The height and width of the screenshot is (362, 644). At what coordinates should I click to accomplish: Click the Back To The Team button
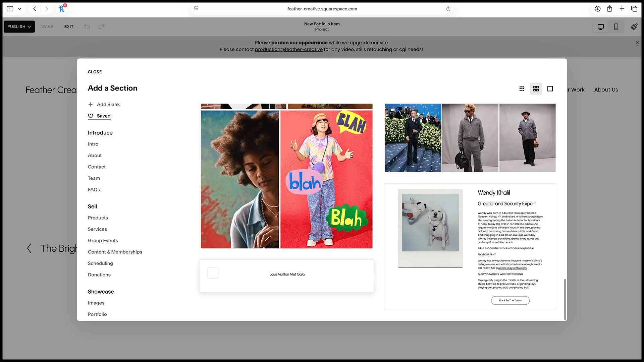(510, 300)
